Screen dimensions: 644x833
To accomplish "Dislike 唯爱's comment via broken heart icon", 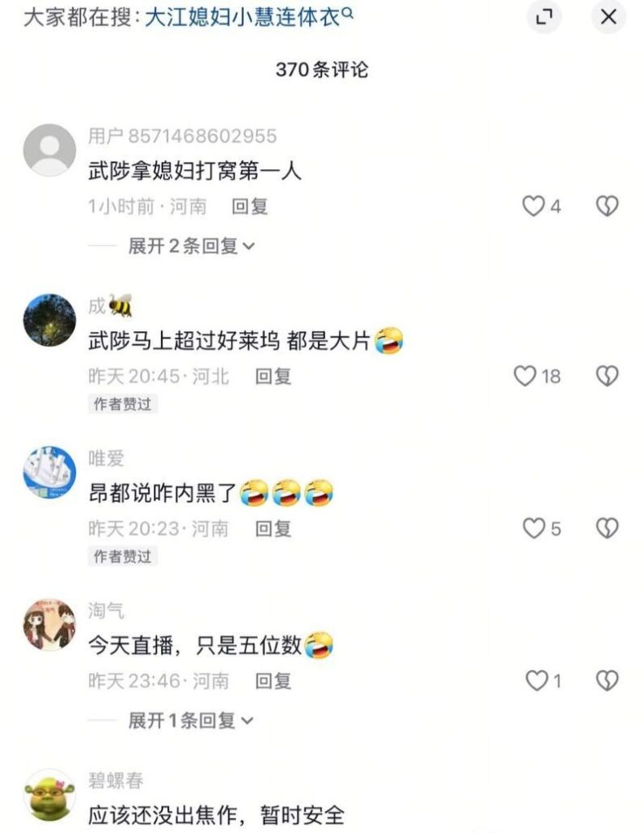I will pos(607,529).
